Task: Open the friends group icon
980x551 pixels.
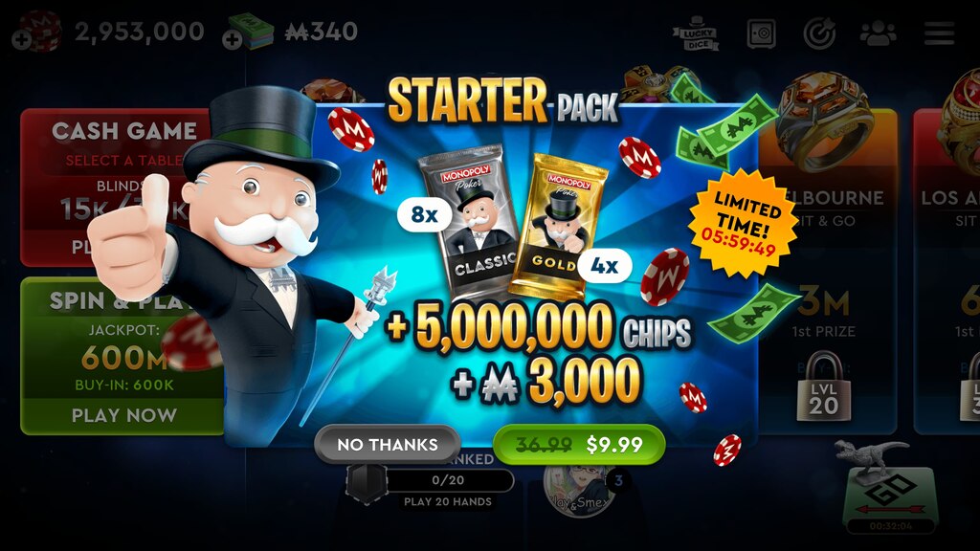Action: coord(879,33)
